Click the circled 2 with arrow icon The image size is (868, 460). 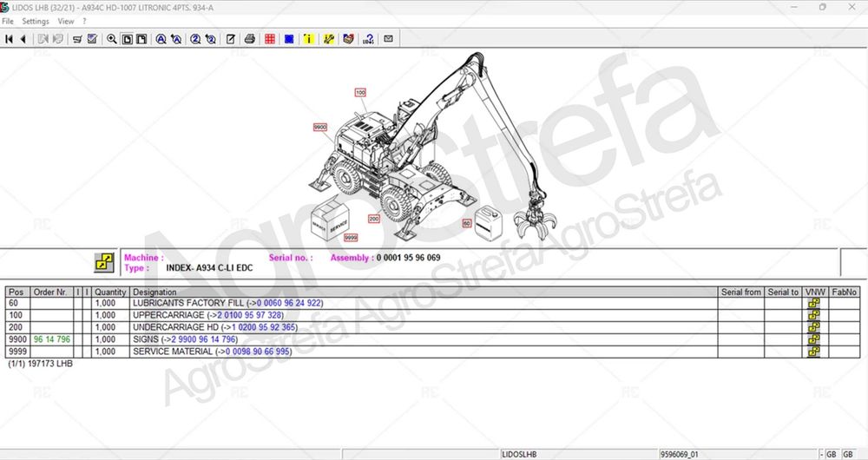210,39
